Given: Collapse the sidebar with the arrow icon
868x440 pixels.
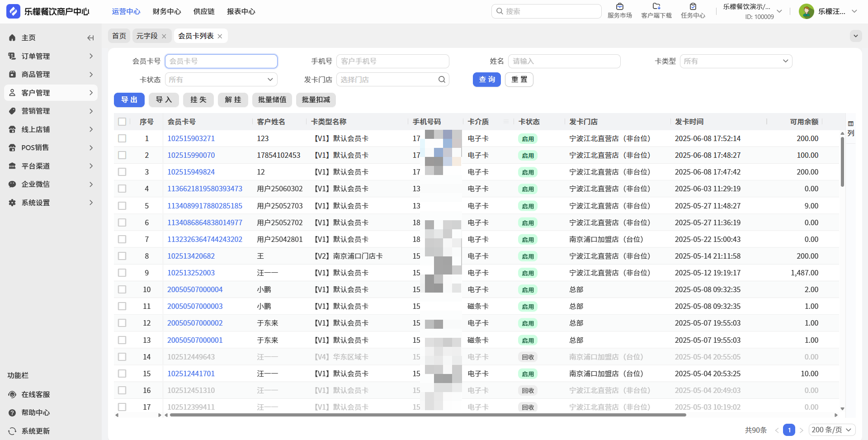Looking at the screenshot, I should 90,38.
